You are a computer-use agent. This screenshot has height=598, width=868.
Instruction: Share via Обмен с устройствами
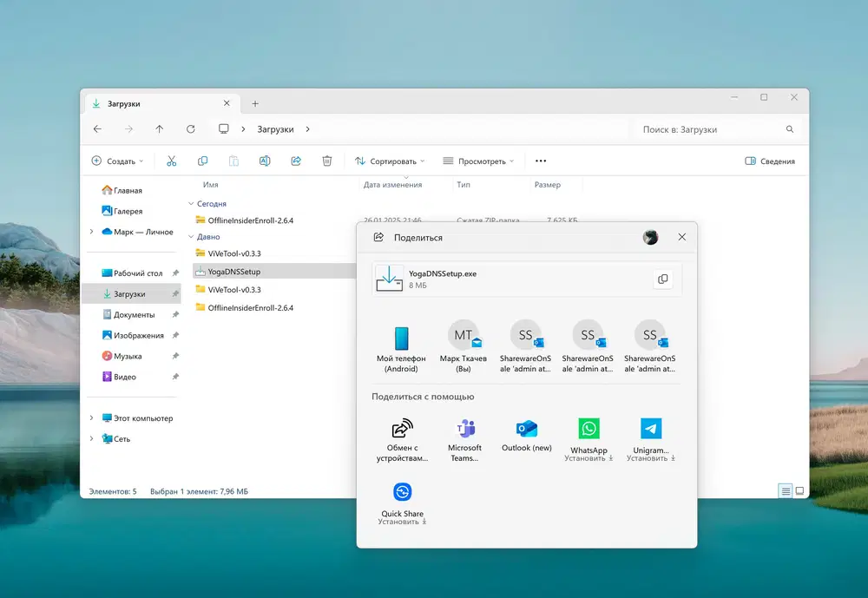403,440
